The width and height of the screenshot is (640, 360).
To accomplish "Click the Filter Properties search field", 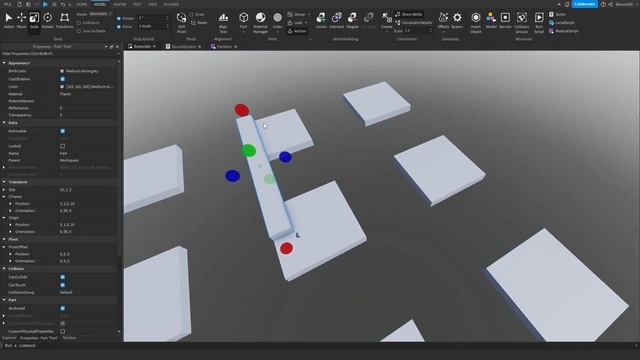I will pyautogui.click(x=60, y=53).
